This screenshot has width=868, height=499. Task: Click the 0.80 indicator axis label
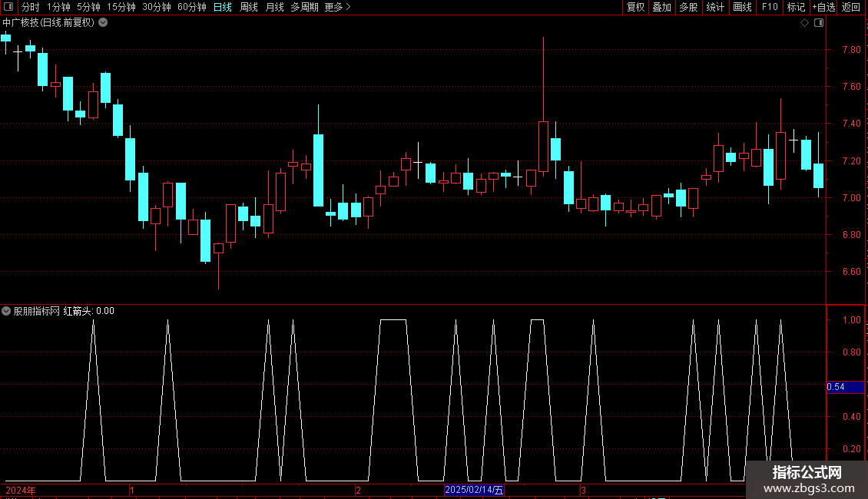pos(851,352)
